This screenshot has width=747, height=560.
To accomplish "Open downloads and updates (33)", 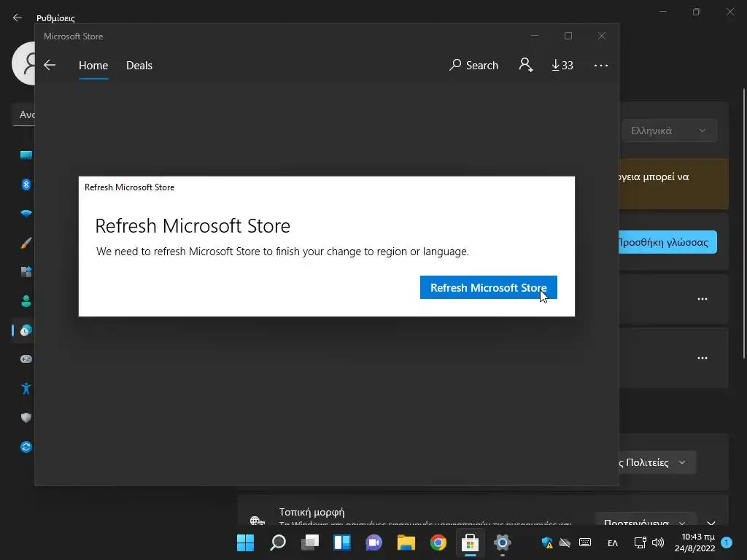I will click(562, 65).
